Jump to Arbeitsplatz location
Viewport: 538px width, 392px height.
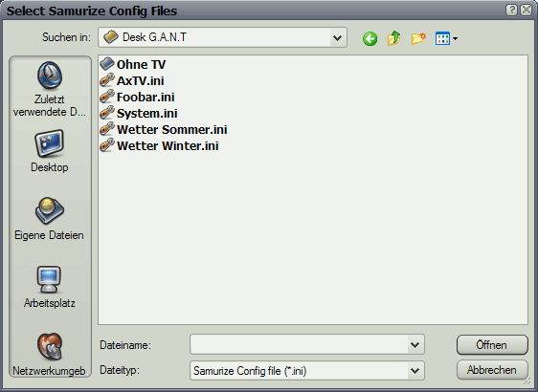click(50, 287)
